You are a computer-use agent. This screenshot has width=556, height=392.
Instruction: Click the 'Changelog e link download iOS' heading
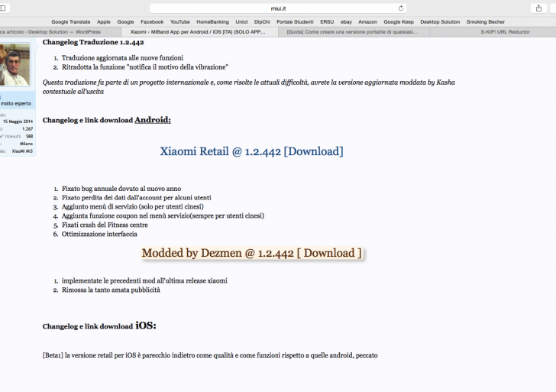click(x=99, y=326)
